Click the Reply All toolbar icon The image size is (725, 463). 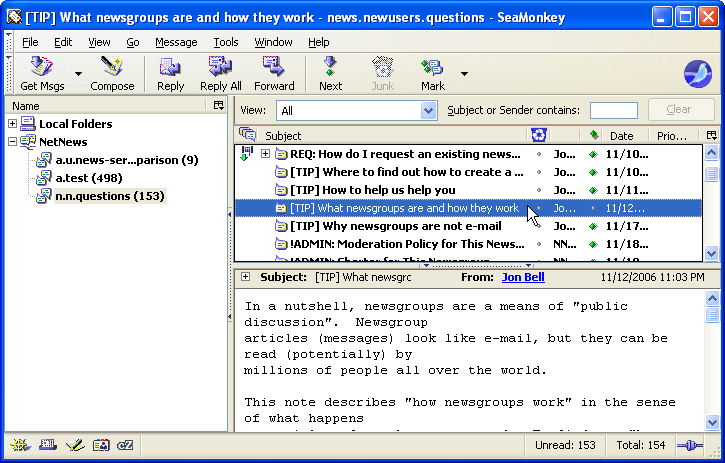[x=220, y=73]
